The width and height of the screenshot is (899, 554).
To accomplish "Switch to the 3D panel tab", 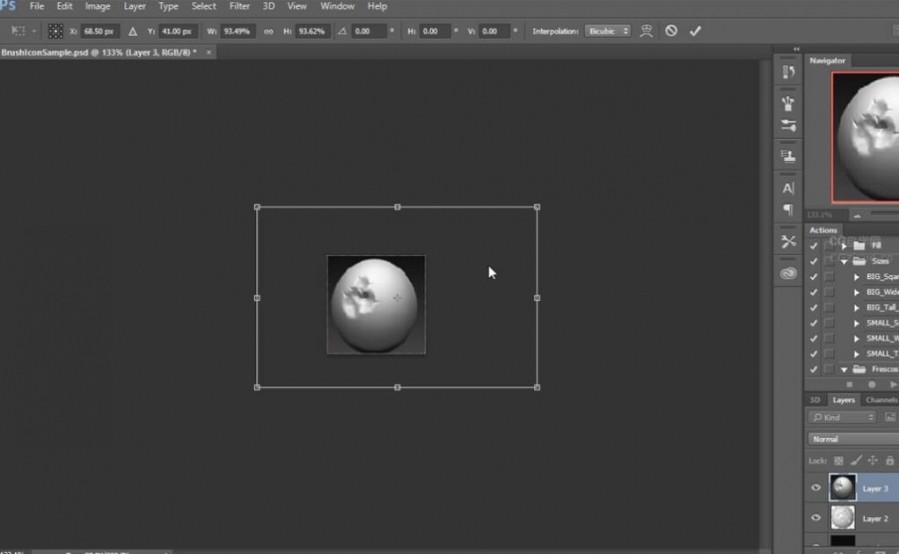I will pos(815,400).
